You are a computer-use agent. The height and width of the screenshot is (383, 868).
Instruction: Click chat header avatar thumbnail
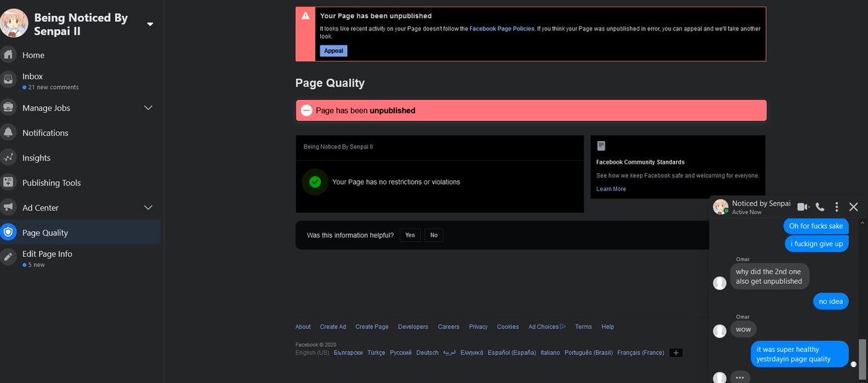(x=720, y=207)
